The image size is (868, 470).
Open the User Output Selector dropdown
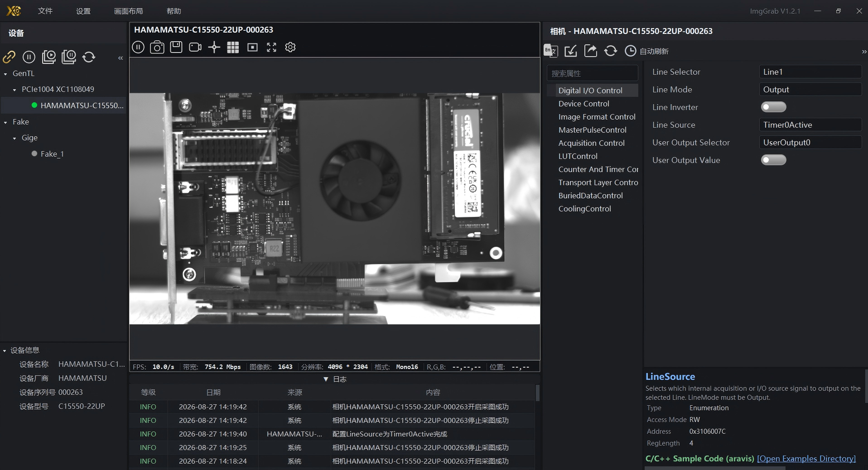click(810, 143)
